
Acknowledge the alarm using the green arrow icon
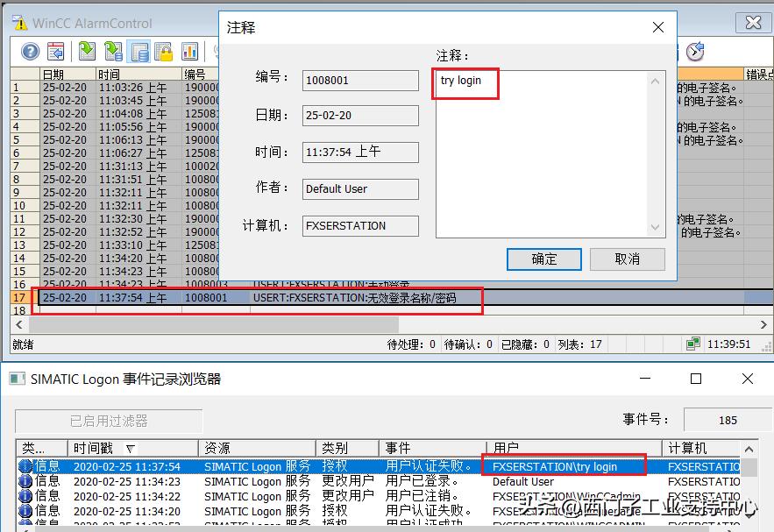coord(87,52)
